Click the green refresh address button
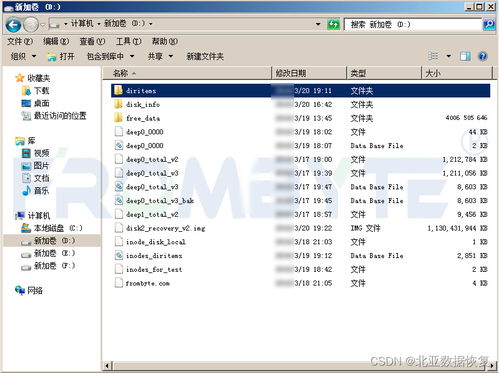The image size is (499, 373). 333,24
